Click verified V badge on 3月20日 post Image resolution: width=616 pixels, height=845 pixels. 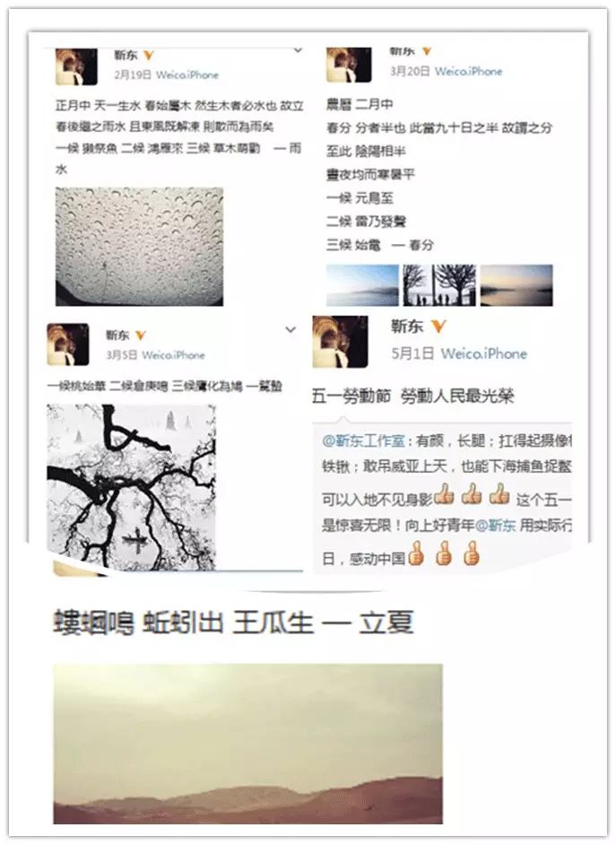(x=427, y=51)
